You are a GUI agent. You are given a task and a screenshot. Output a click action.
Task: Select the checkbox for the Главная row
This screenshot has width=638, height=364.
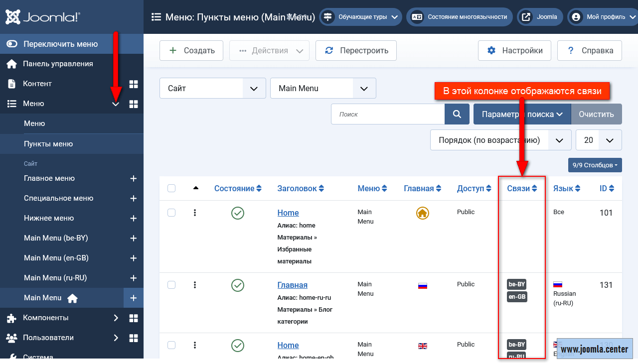point(171,285)
